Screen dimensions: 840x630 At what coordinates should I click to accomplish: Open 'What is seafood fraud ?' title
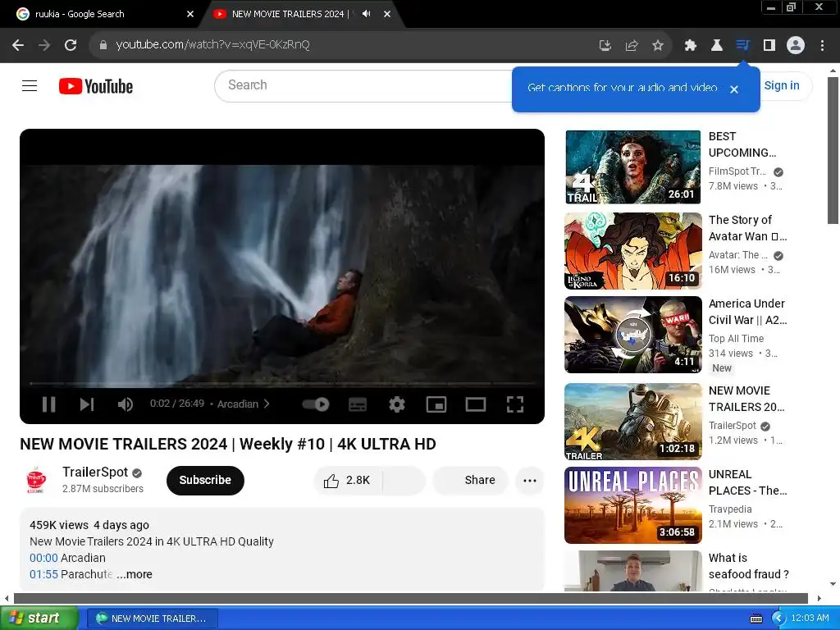point(748,566)
